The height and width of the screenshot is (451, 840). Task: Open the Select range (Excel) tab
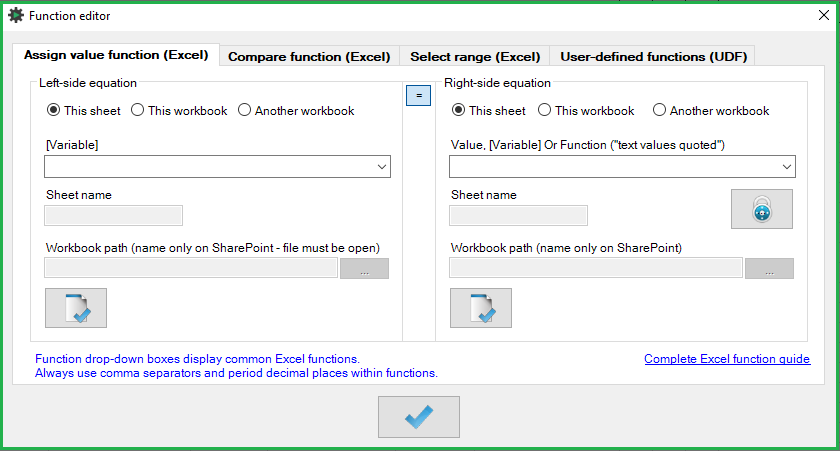tap(475, 57)
